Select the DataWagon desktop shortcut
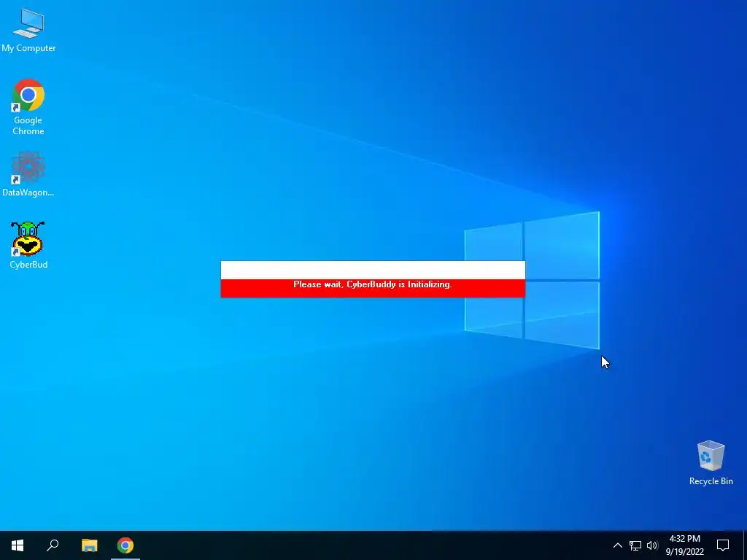Viewport: 747px width, 560px height. click(x=28, y=174)
